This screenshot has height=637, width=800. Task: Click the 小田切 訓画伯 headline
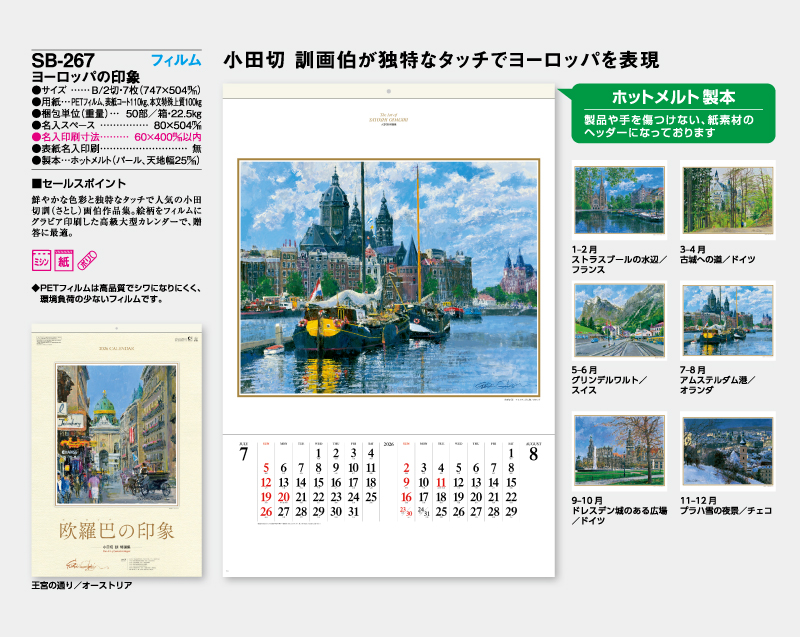point(441,60)
